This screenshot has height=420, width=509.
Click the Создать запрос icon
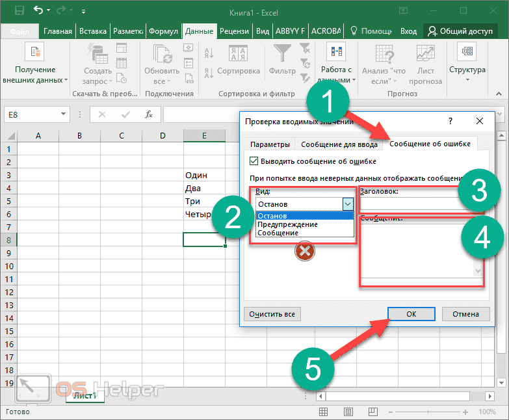(x=98, y=55)
